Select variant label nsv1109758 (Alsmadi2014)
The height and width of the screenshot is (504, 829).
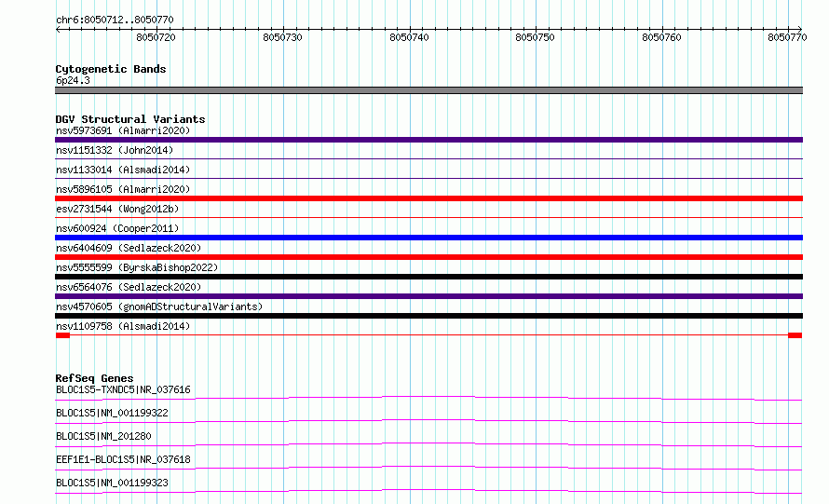[x=123, y=326]
